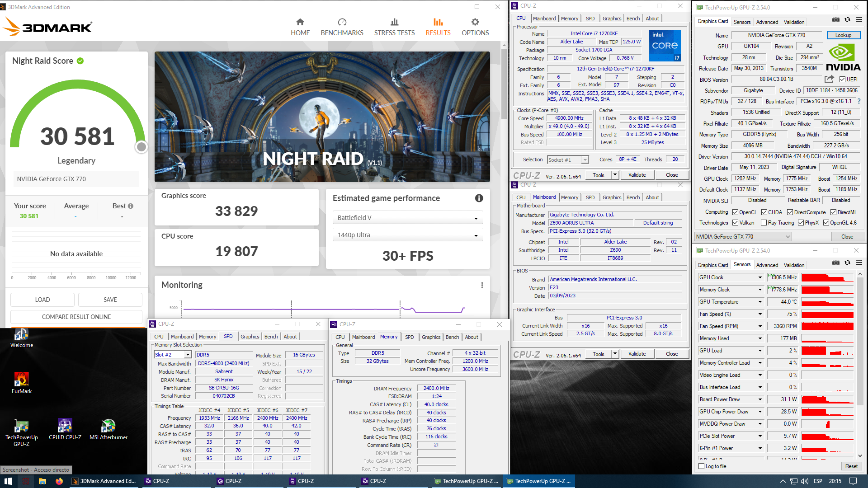868x488 pixels.
Task: Click refresh icon in GPU-Z Sensors window
Action: 848,263
